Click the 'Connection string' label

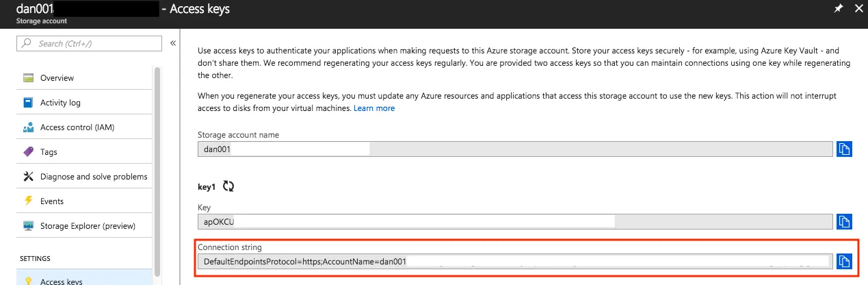point(230,247)
